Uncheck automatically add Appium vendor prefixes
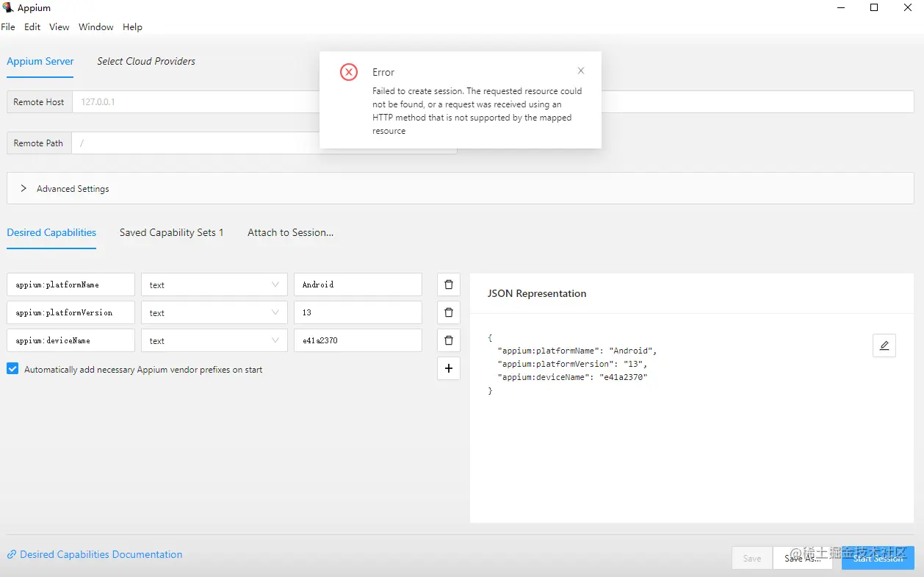924x577 pixels. [12, 369]
